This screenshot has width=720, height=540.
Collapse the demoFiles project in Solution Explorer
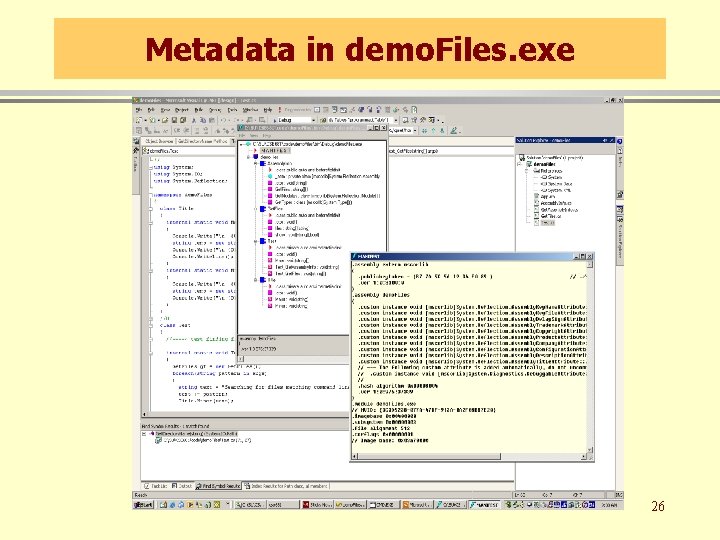tap(520, 164)
